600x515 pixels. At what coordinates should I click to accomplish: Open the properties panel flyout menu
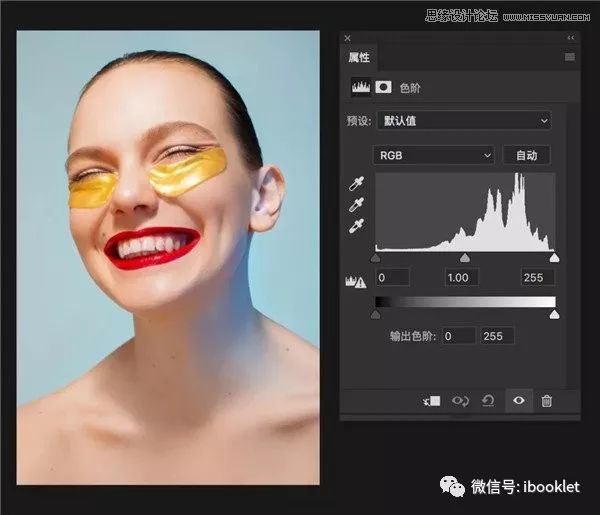(569, 57)
